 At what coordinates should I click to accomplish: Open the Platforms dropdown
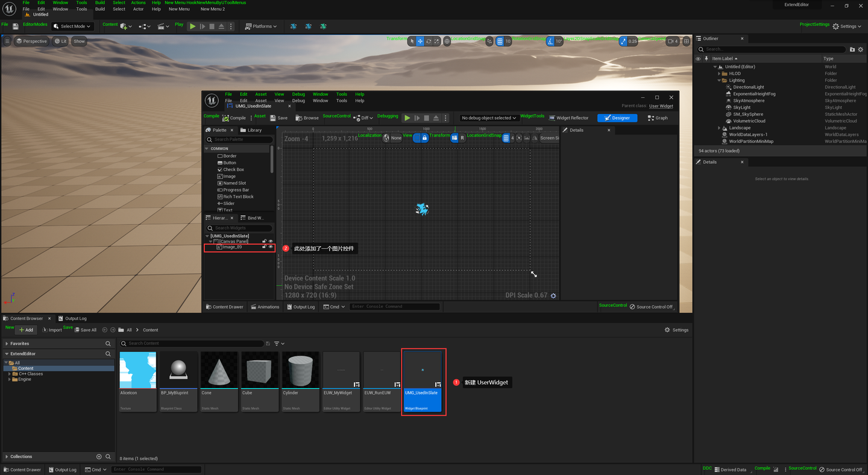(x=261, y=27)
